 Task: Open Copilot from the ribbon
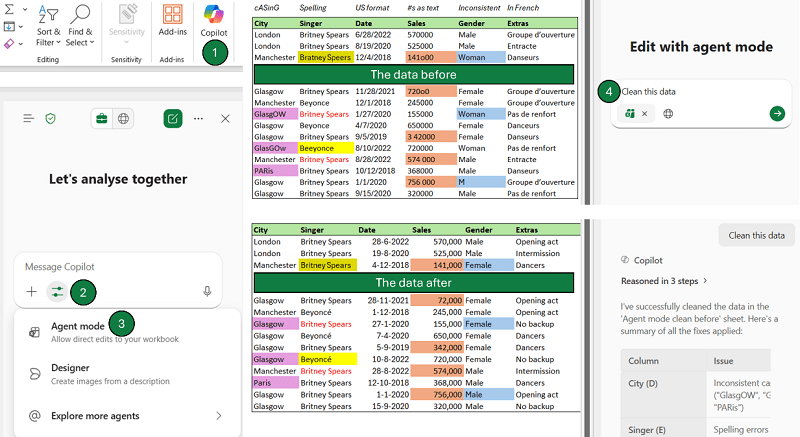pyautogui.click(x=212, y=17)
